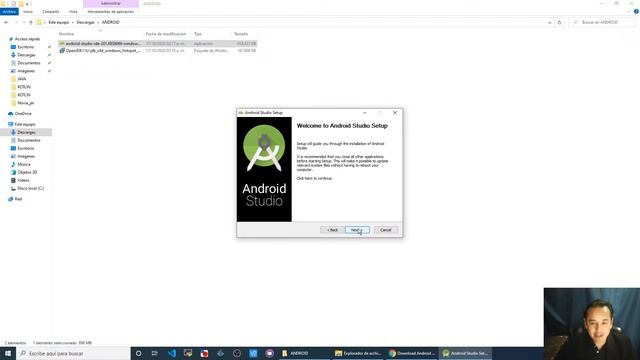Switch to Android Studio Setup taskbar button

click(x=465, y=353)
